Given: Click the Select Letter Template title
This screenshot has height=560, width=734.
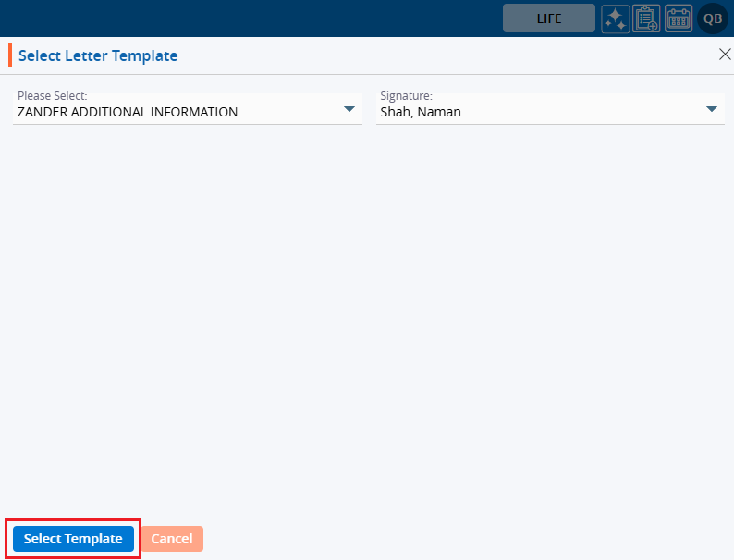Looking at the screenshot, I should tap(98, 55).
